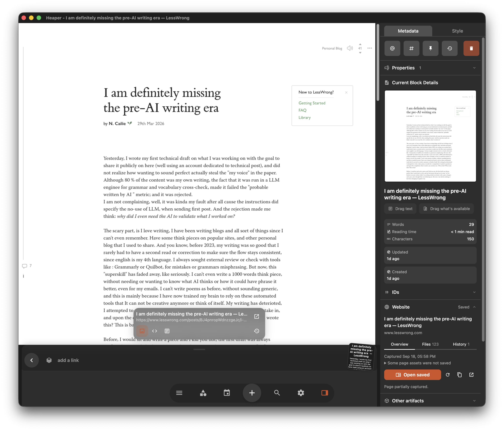Click the speaker audio icon near Personal Blog
The width and height of the screenshot is (504, 431).
coord(350,48)
